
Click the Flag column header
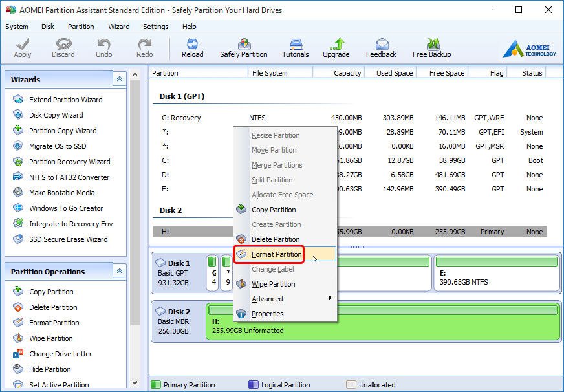tap(488, 73)
